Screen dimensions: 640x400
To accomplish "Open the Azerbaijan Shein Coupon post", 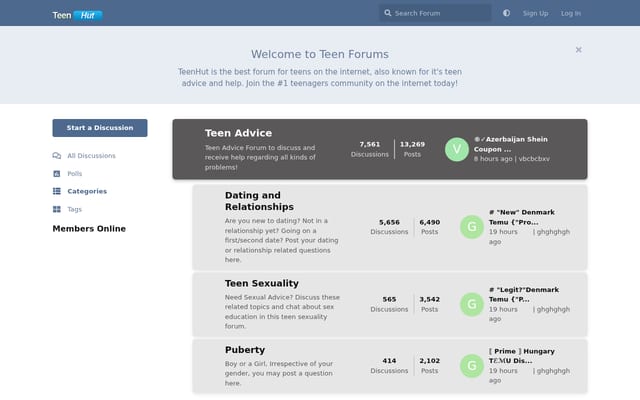I will [511, 144].
